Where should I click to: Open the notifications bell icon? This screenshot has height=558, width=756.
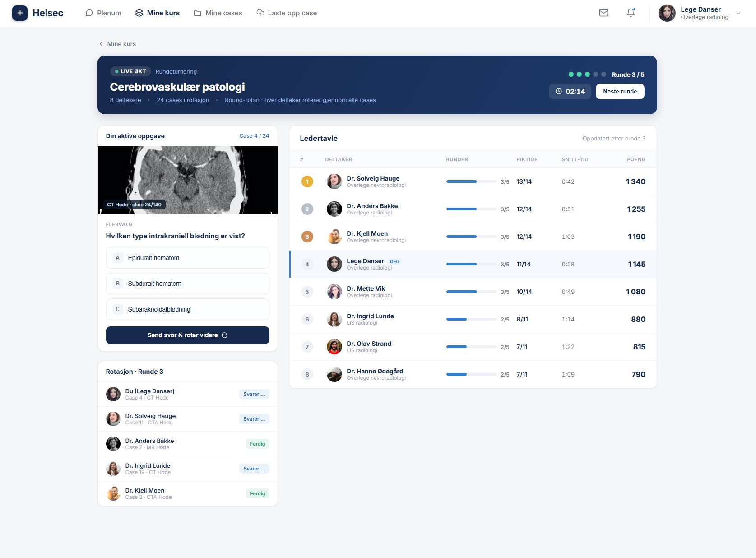(631, 13)
